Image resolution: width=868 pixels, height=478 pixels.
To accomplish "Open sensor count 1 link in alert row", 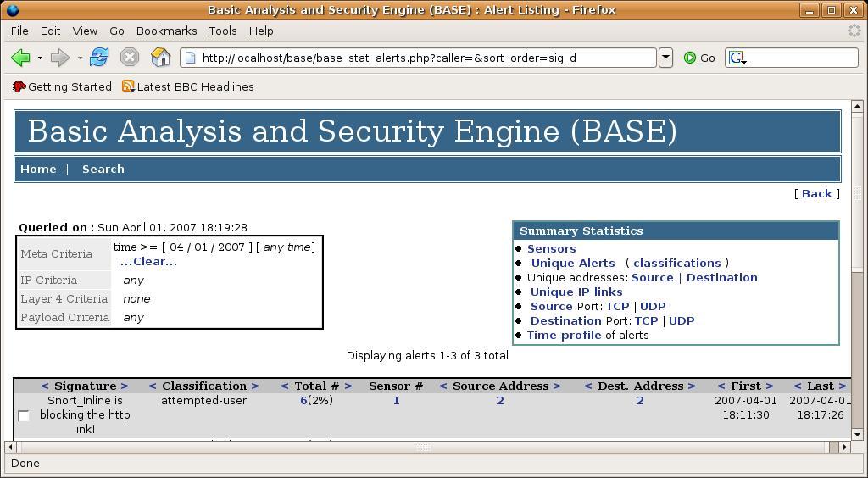I will tap(397, 401).
